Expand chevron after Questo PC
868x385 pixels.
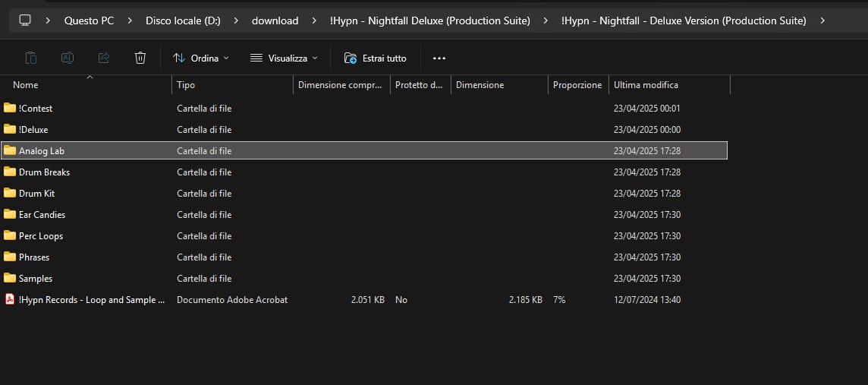tap(130, 21)
